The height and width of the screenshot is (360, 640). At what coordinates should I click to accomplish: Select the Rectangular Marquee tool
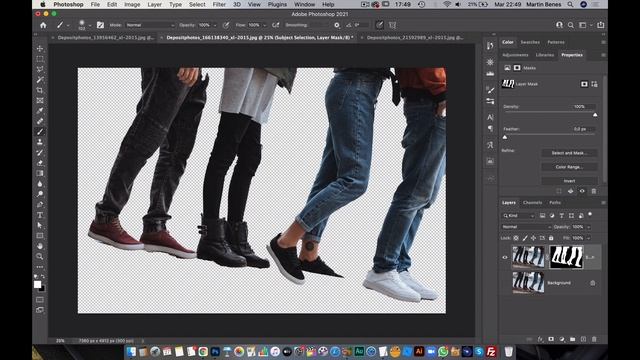(x=40, y=59)
